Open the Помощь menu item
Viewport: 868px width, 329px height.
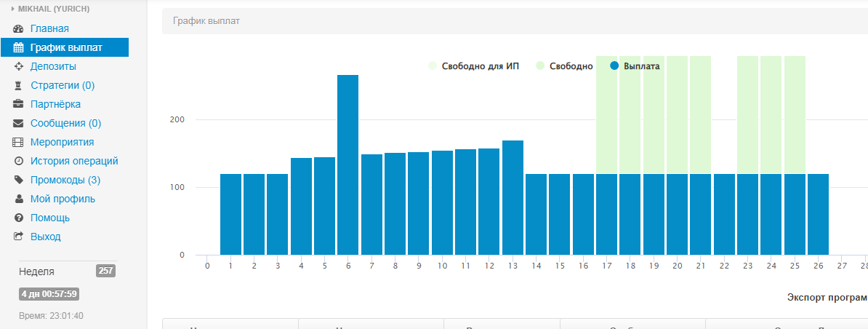(x=49, y=218)
